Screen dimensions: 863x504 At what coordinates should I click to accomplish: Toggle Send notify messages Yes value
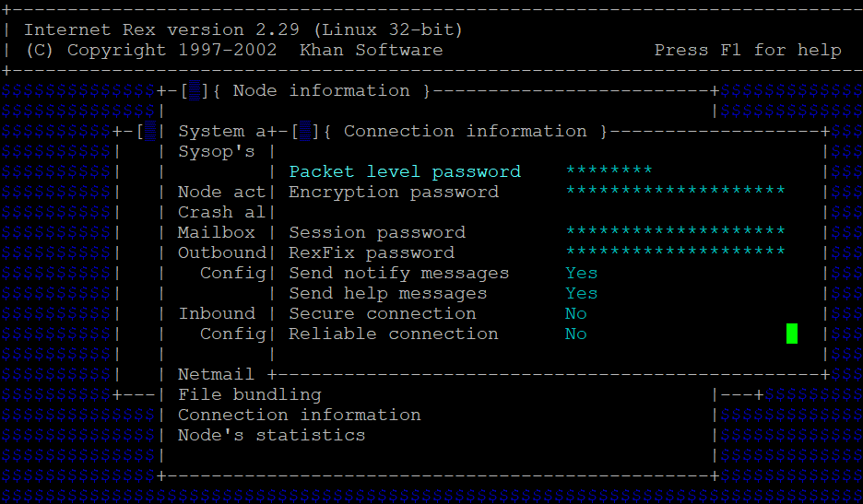pyautogui.click(x=581, y=273)
